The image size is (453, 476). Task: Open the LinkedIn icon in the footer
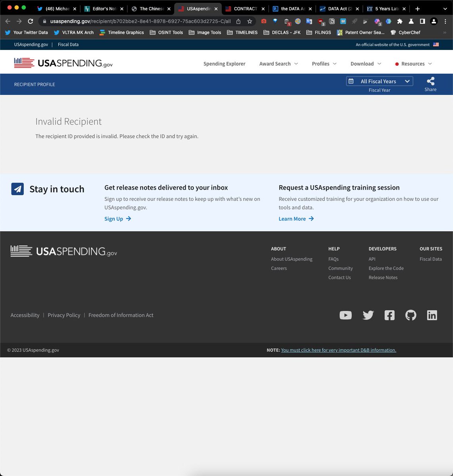pos(432,315)
